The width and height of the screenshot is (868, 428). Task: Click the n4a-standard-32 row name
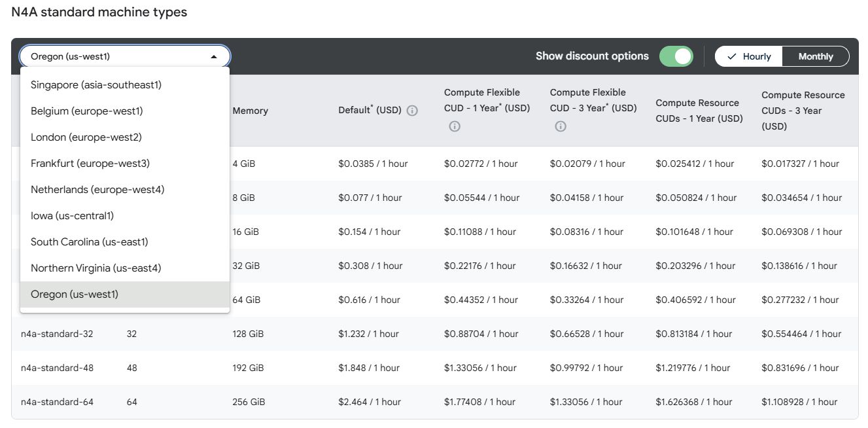click(x=57, y=334)
